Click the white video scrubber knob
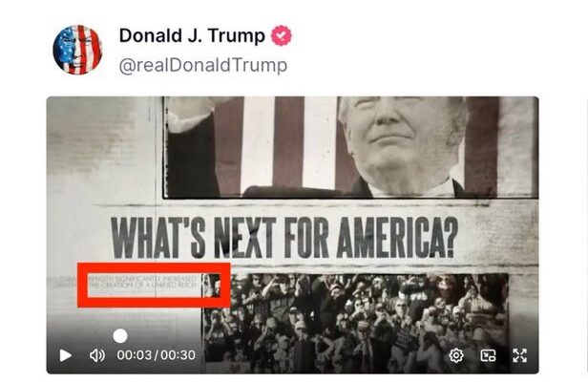 coord(120,336)
